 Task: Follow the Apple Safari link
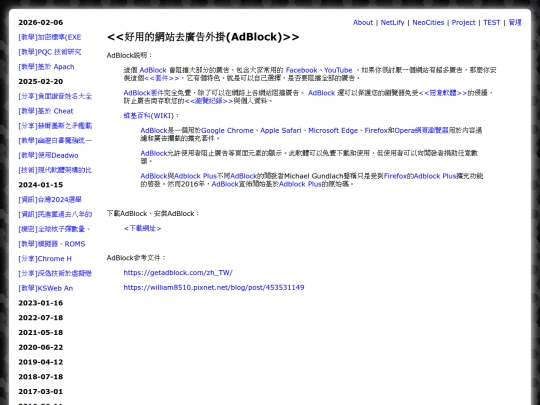[x=281, y=131]
